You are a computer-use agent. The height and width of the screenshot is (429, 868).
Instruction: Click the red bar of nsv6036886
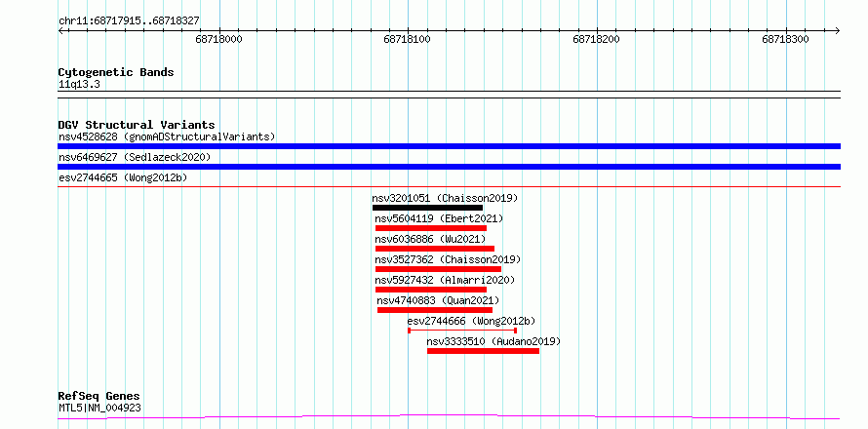pos(435,249)
